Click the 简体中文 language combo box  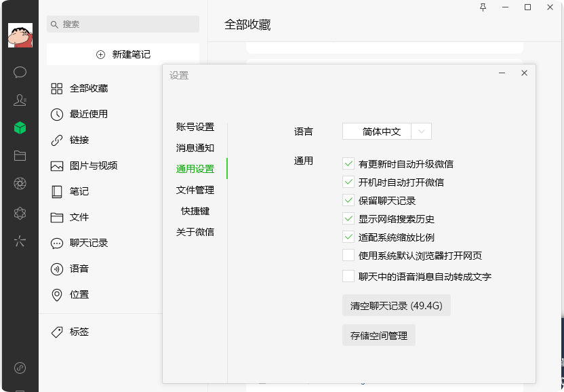point(386,132)
